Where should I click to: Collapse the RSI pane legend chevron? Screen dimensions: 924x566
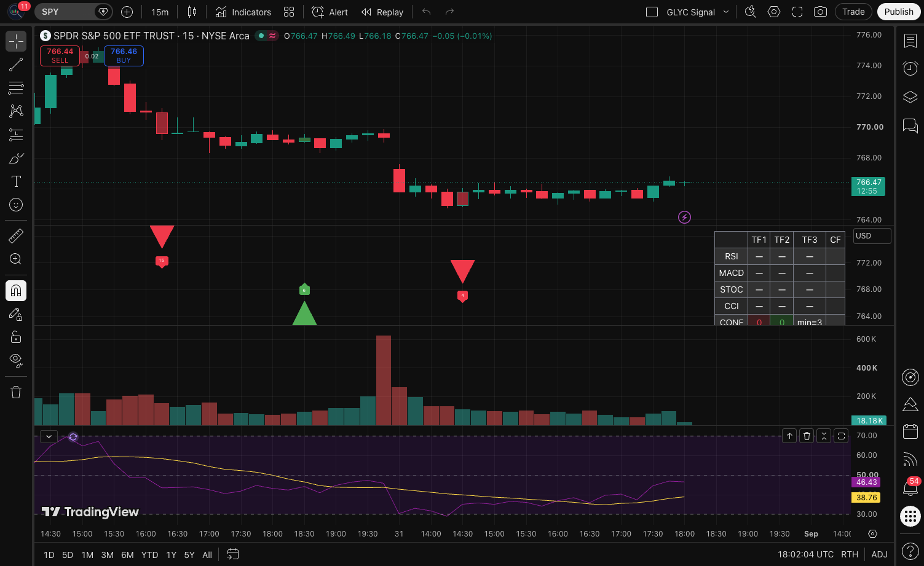pos(49,436)
